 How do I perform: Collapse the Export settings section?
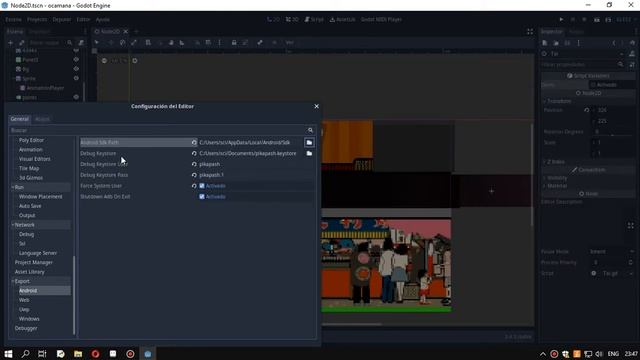[13, 281]
